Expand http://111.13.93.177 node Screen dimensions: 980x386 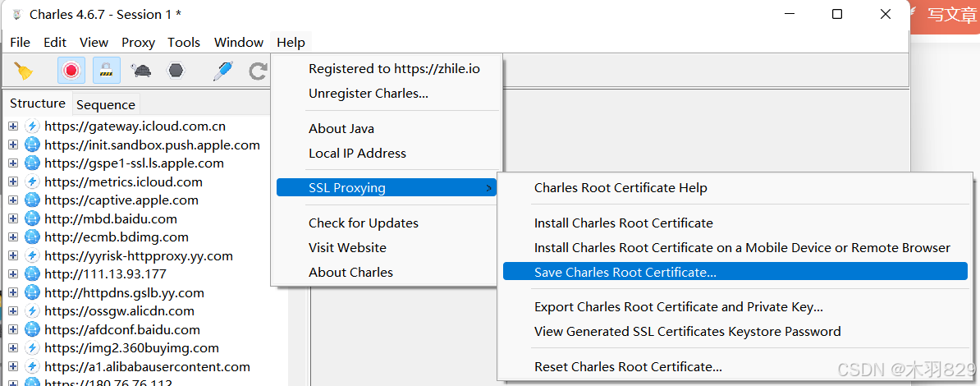point(12,274)
